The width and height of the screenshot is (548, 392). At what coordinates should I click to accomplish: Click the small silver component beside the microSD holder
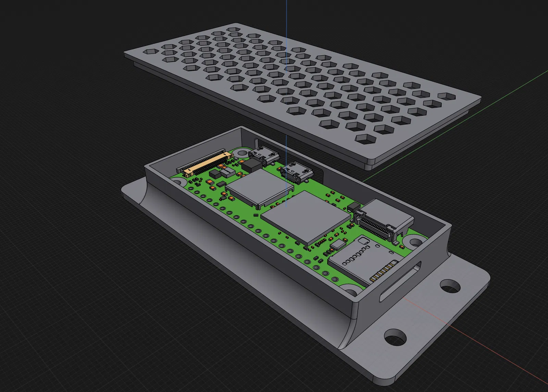pyautogui.click(x=339, y=244)
